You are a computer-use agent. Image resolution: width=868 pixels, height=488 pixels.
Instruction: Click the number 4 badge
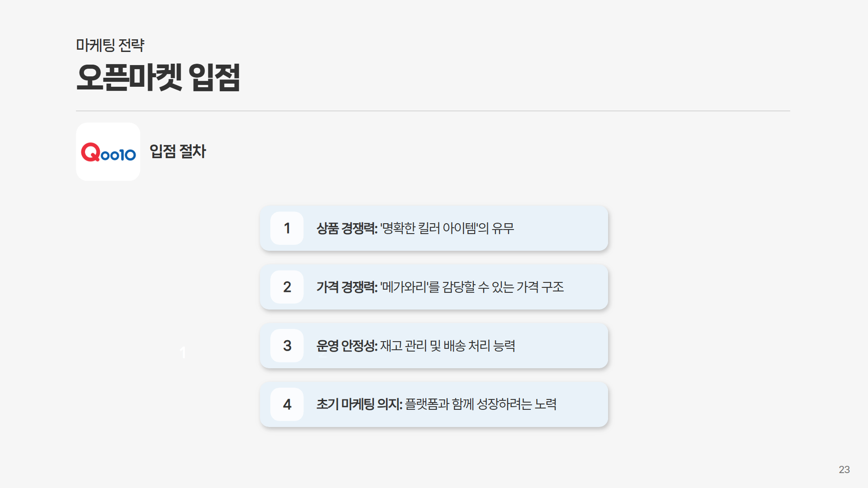coord(287,404)
